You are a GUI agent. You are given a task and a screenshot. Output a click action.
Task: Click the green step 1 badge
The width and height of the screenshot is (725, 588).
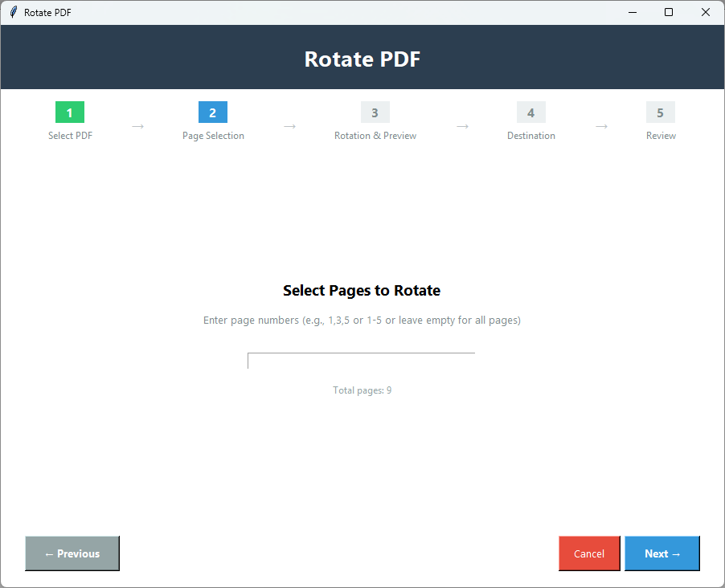point(70,112)
